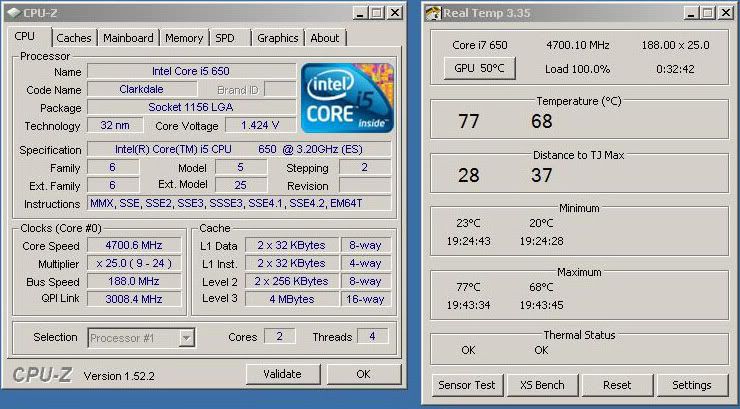Click the Multiplier value x 25.0 ( 9 - 24 )
The width and height of the screenshot is (740, 409).
[134, 263]
